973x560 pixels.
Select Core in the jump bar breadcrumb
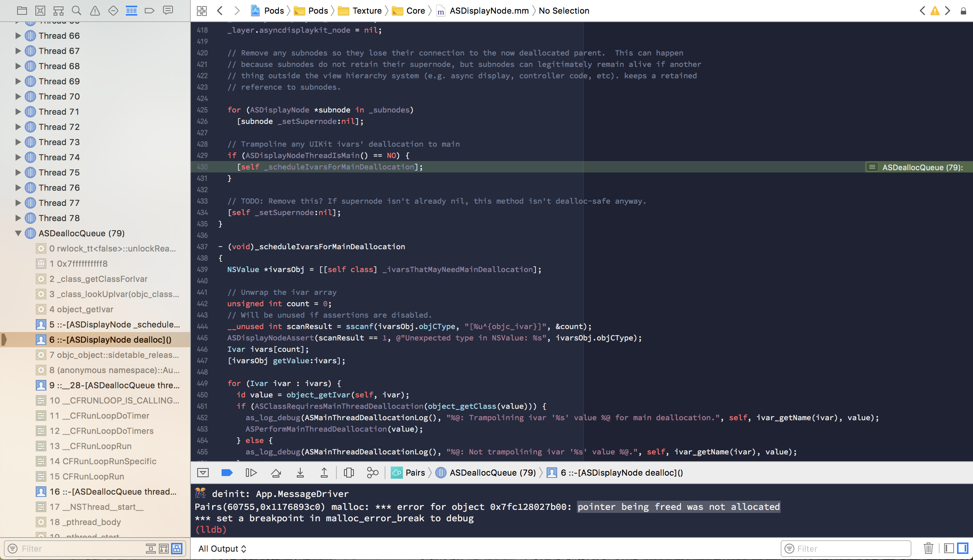[x=414, y=10]
